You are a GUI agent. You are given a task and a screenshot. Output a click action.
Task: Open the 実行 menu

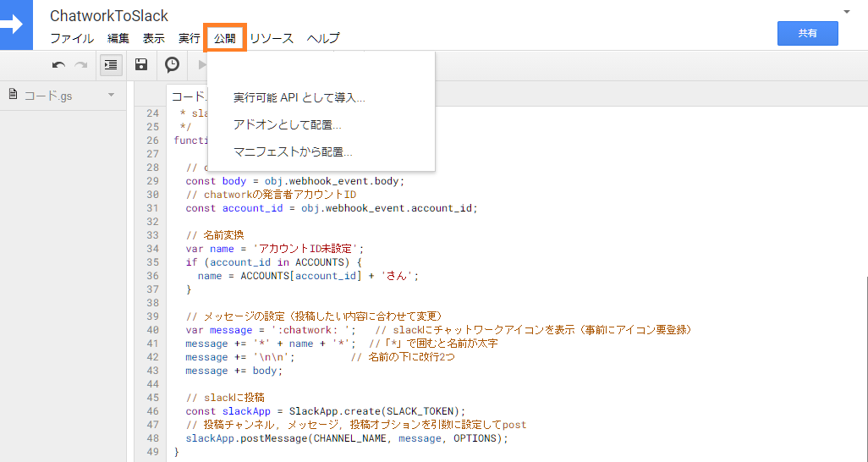[x=189, y=38]
